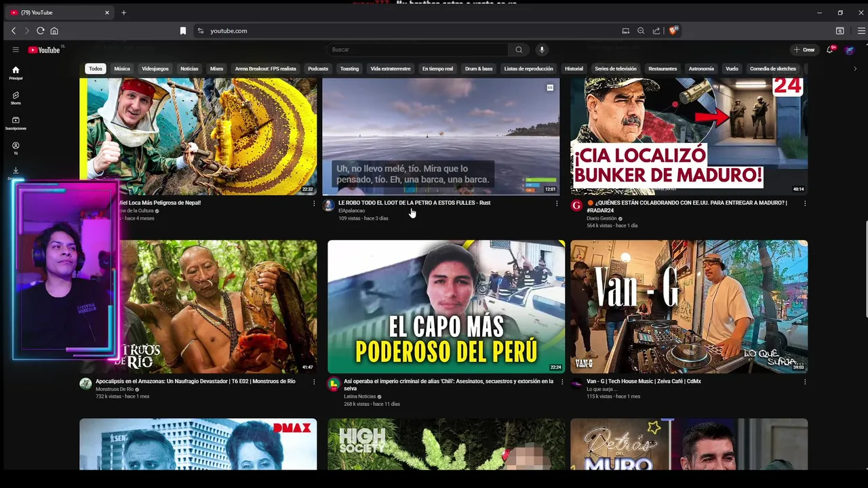
Task: Select the Astronomía chip
Action: (x=701, y=68)
